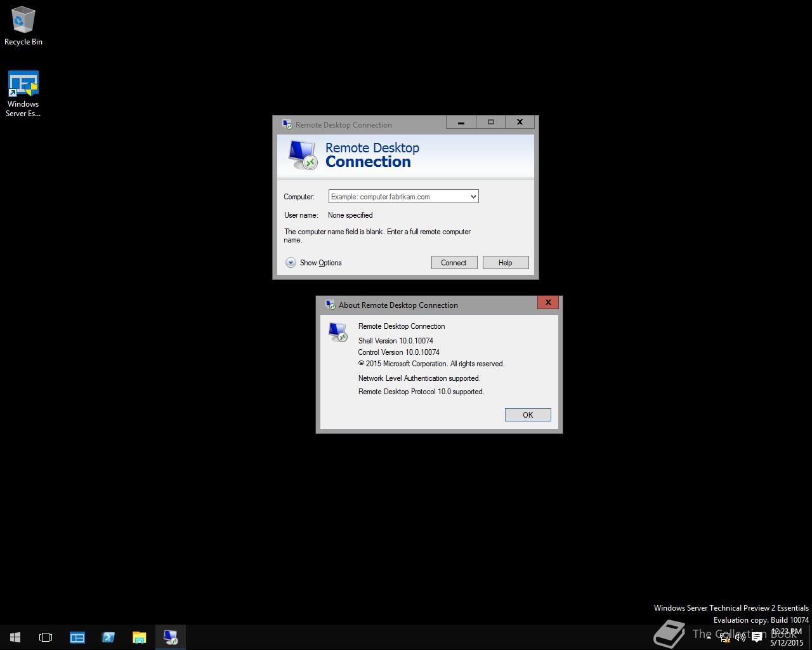The image size is (812, 650).
Task: Click 'Shell Version 10.0.10074' text
Action: click(396, 341)
